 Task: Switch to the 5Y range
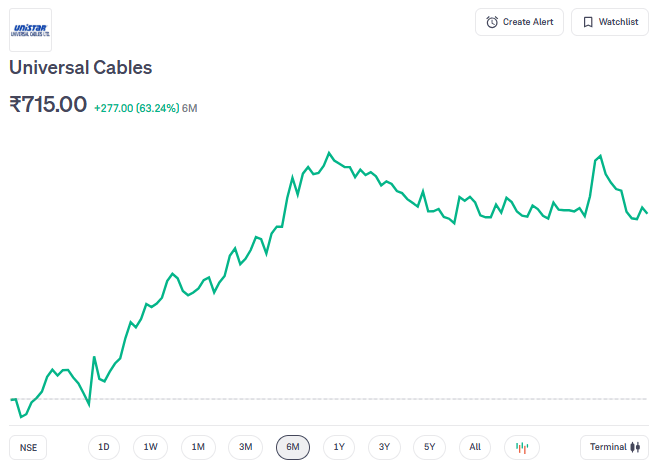tap(429, 447)
